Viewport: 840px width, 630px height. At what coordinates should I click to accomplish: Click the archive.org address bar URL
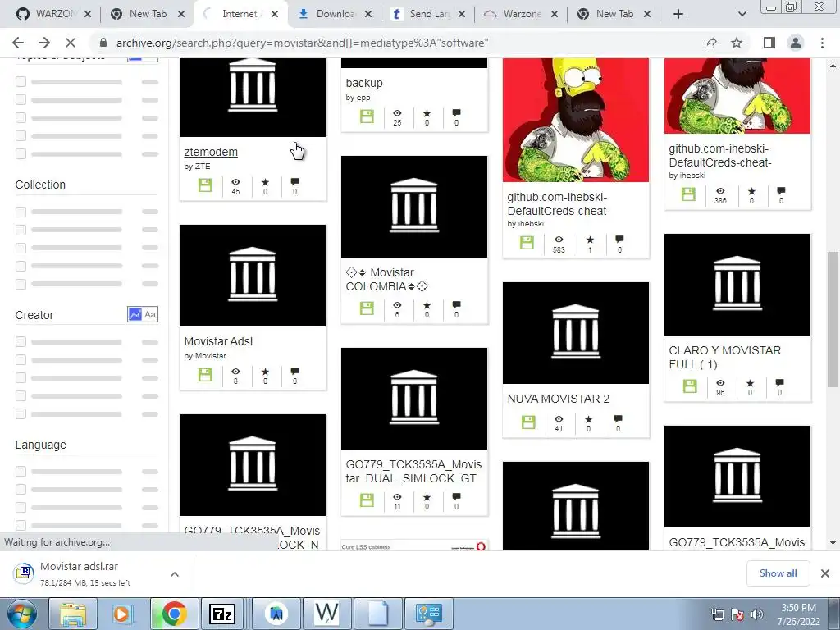pos(302,43)
